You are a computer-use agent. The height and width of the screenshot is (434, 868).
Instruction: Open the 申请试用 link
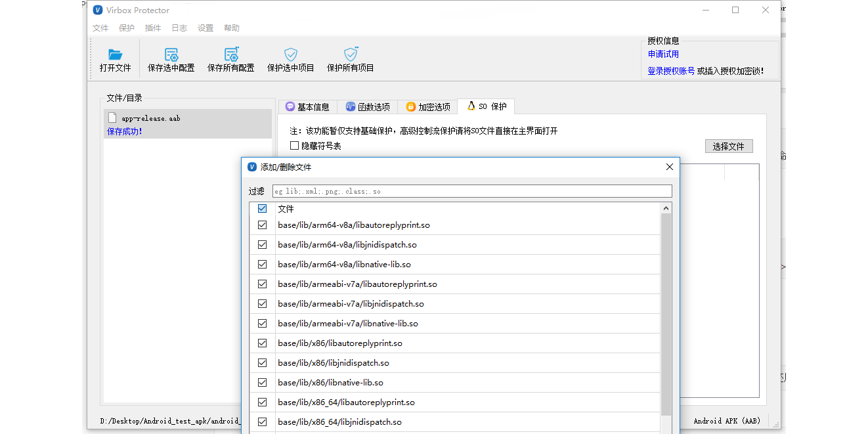pyautogui.click(x=663, y=54)
